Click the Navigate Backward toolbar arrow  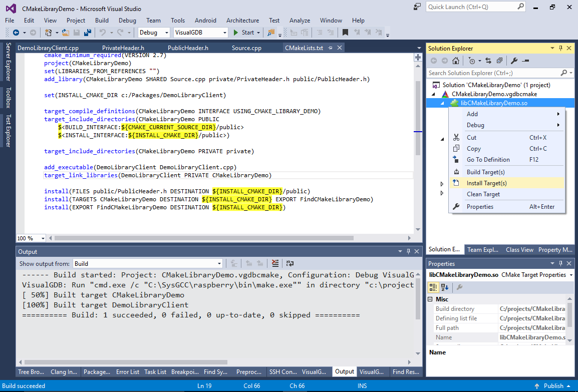16,33
